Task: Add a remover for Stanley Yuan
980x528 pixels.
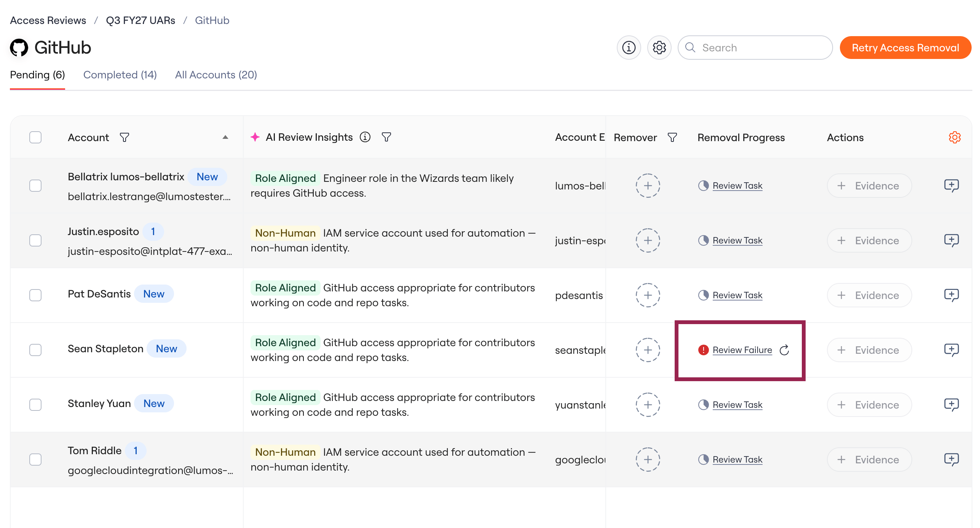Action: click(648, 405)
